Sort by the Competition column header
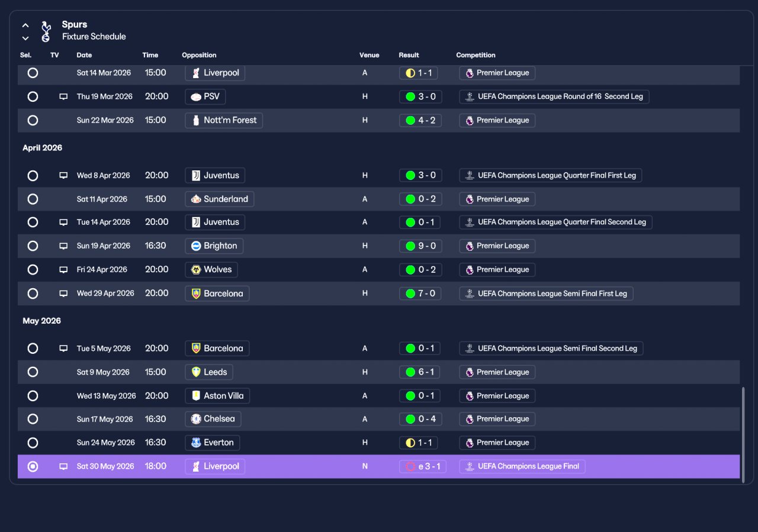 [x=476, y=55]
